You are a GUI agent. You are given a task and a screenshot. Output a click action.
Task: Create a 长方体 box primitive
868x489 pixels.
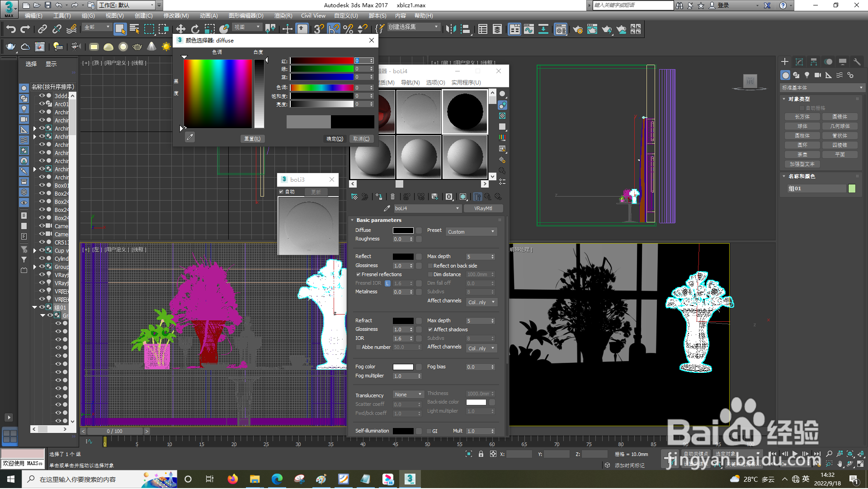[802, 117]
